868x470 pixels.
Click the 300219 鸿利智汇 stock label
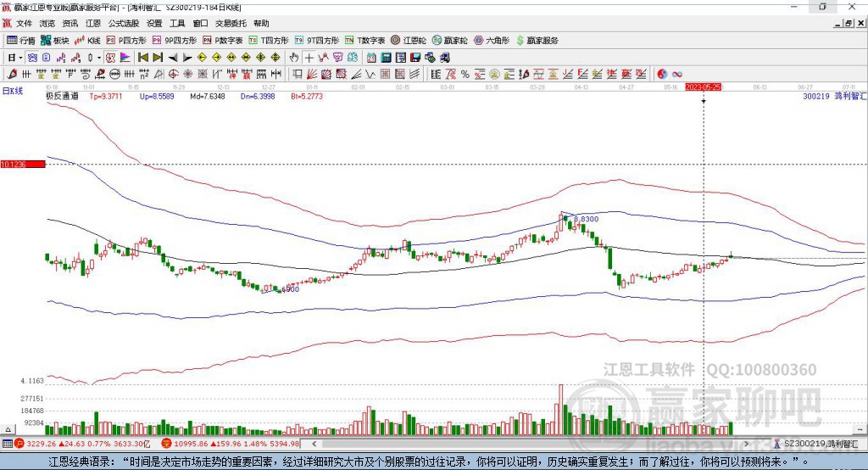(835, 96)
